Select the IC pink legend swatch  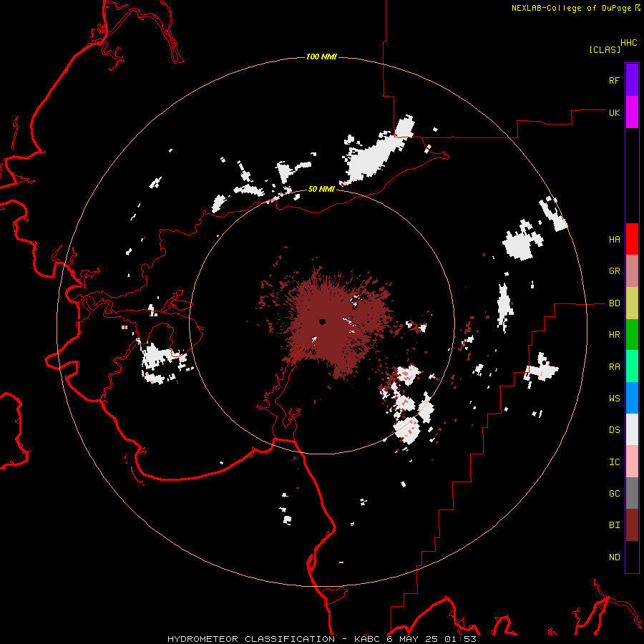coord(632,462)
